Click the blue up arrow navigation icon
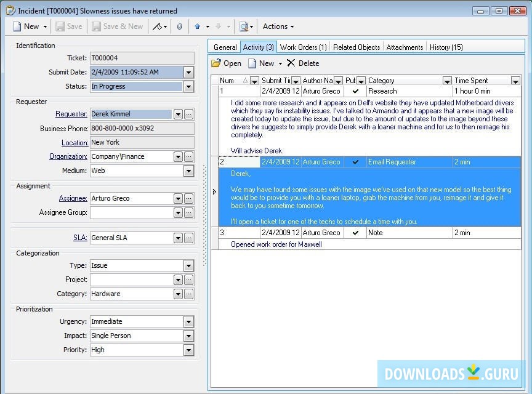Image resolution: width=532 pixels, height=394 pixels. pos(198,26)
